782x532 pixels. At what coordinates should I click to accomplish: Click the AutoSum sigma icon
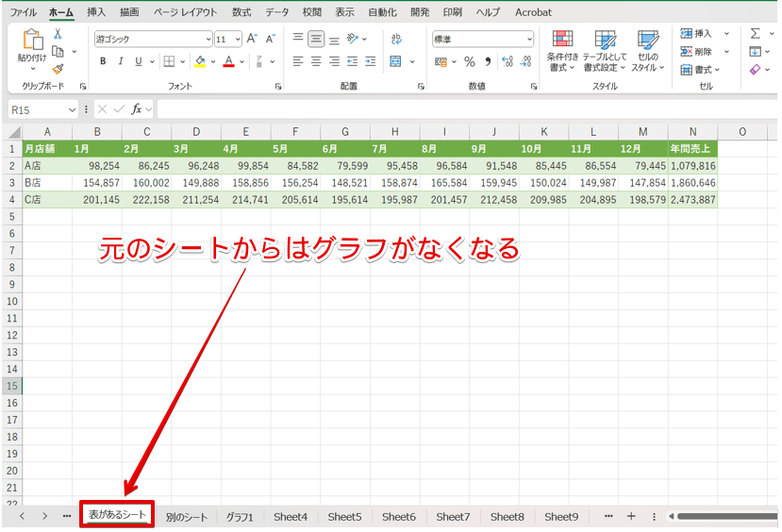(x=756, y=33)
